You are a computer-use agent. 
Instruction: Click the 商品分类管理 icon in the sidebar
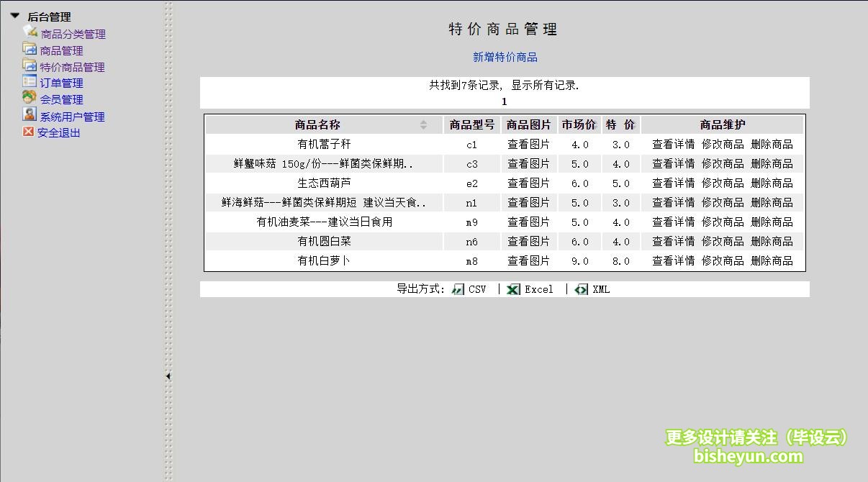[x=29, y=33]
